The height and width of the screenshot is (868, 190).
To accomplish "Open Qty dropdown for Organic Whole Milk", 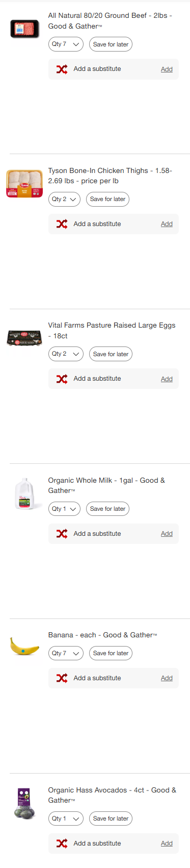I will tap(64, 509).
